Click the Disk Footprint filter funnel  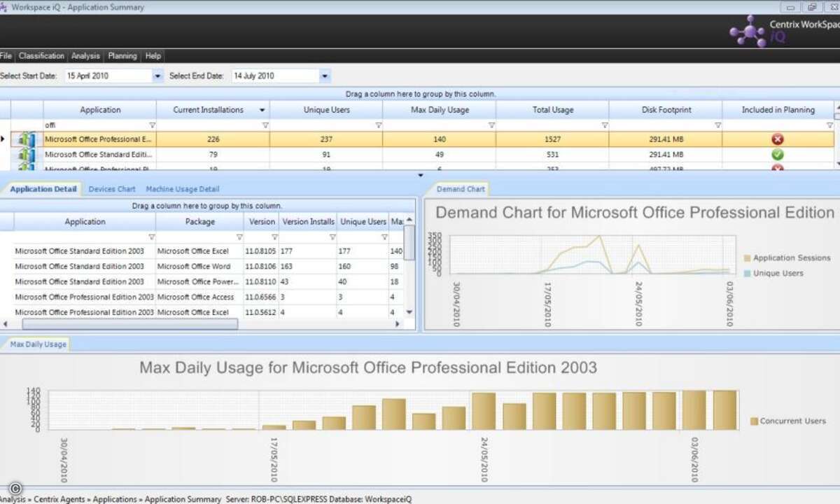point(717,125)
